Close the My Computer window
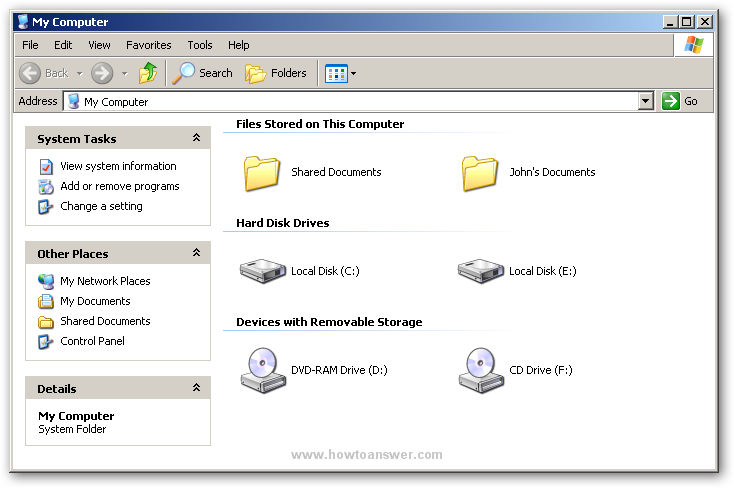The width and height of the screenshot is (734, 488). [705, 22]
